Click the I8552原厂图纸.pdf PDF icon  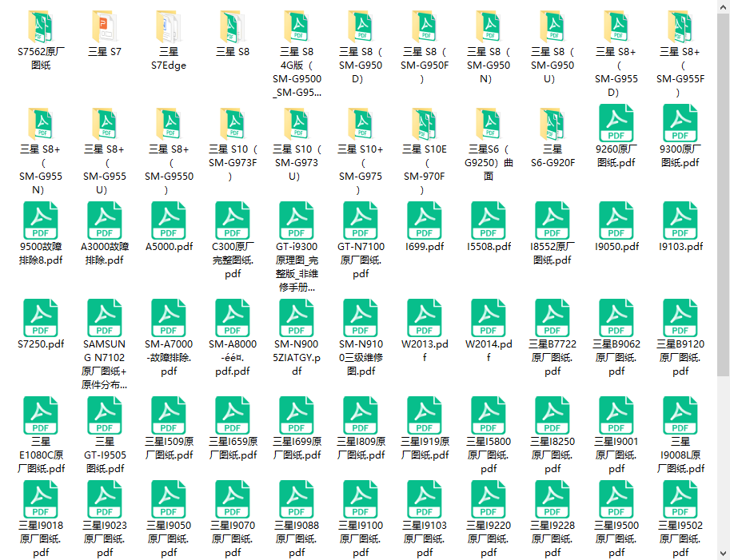552,220
